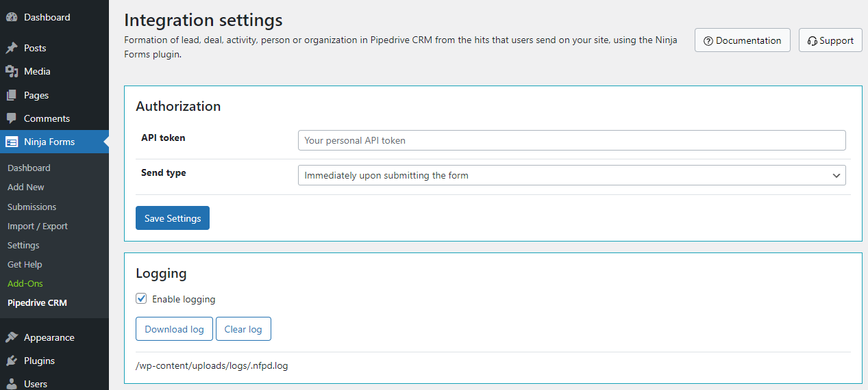Click the Users person icon
Viewport: 868px width, 390px height.
[x=12, y=384]
